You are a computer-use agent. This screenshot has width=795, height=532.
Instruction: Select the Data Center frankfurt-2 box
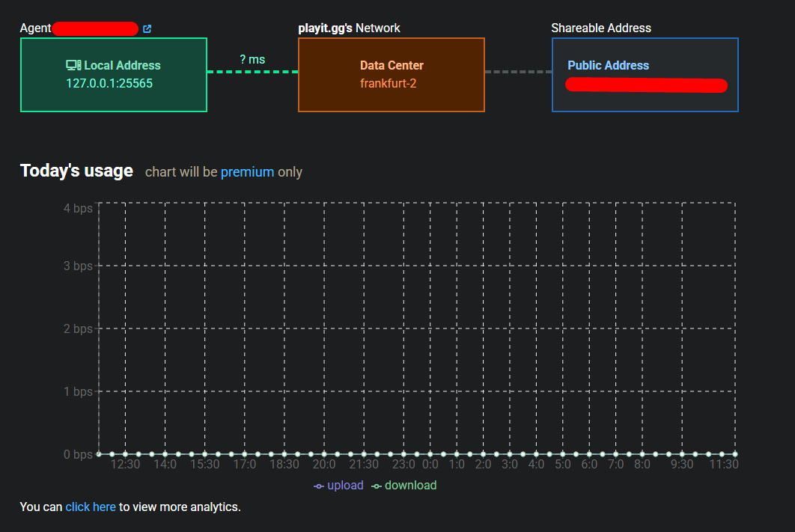pos(392,75)
